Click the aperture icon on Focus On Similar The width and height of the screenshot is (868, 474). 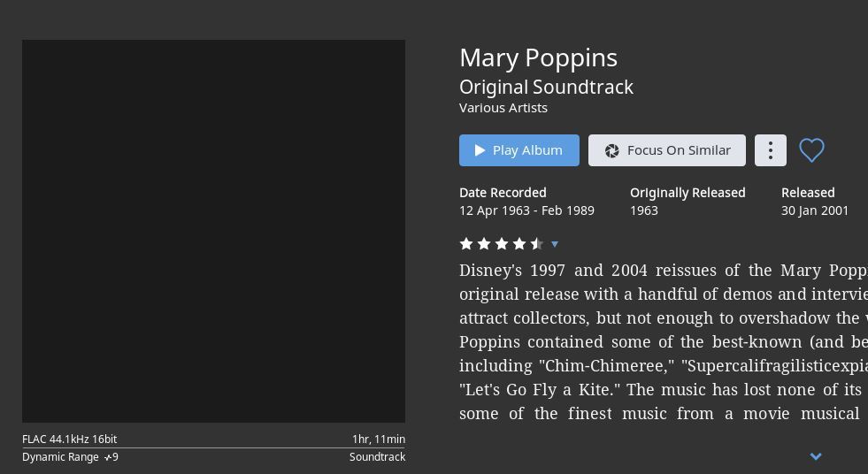(x=611, y=151)
